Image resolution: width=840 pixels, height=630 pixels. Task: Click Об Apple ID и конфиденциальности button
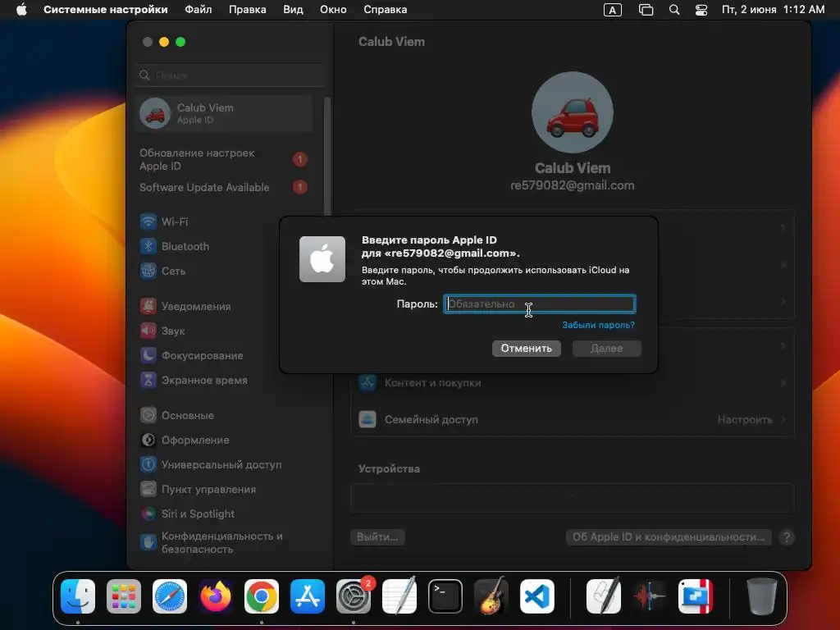[x=669, y=536]
